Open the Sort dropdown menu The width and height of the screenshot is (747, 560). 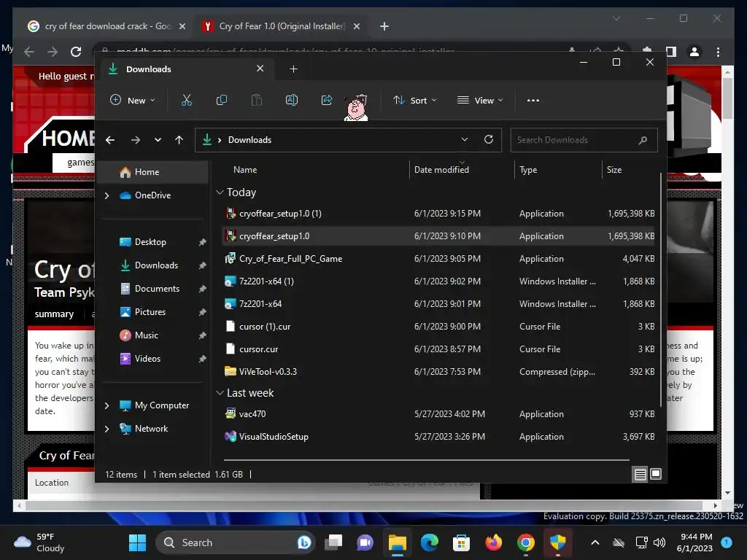coord(414,101)
